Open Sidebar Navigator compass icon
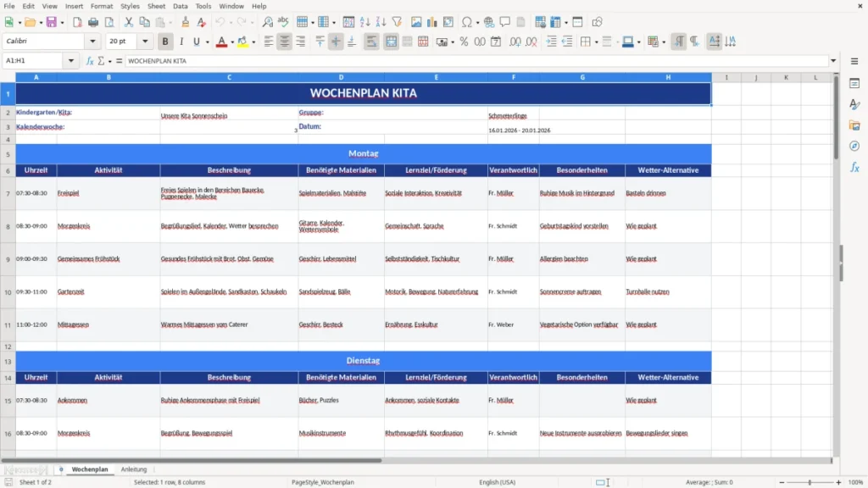 (854, 146)
